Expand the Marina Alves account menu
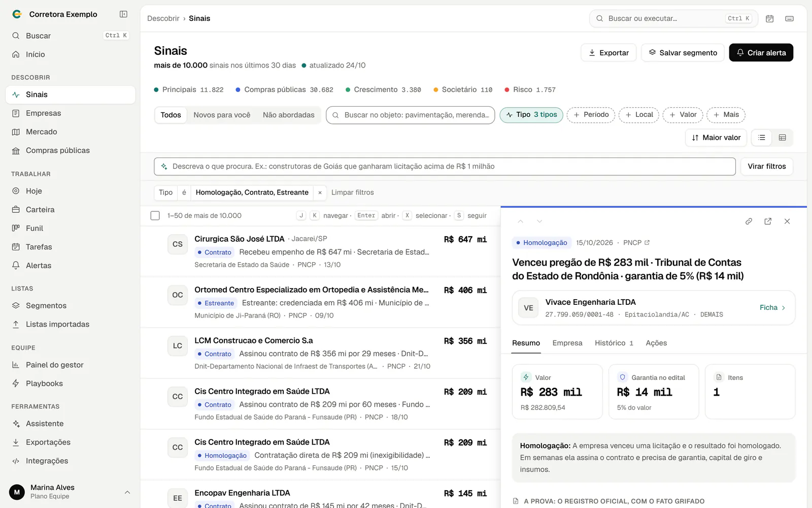The width and height of the screenshot is (812, 508). pyautogui.click(x=71, y=492)
